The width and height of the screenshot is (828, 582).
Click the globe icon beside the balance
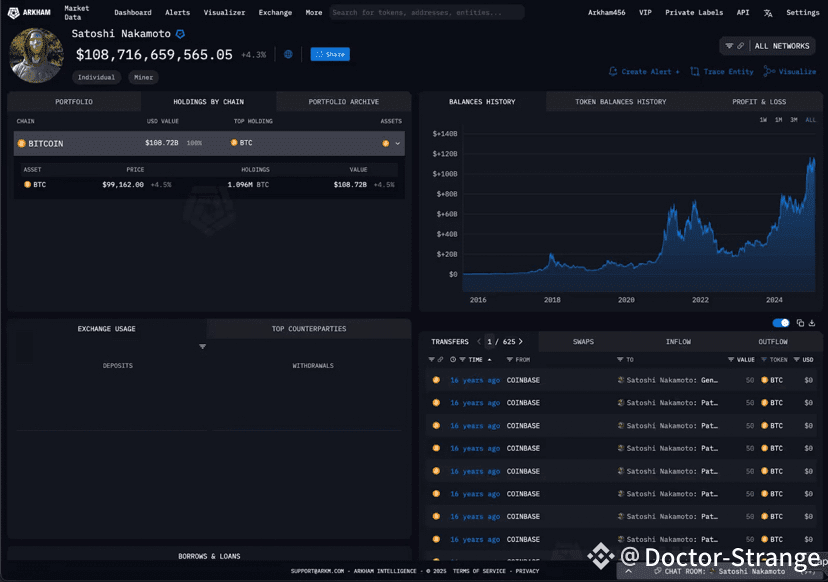pyautogui.click(x=288, y=54)
